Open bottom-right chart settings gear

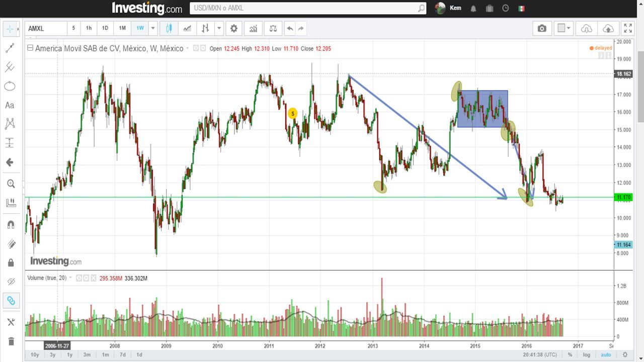click(x=625, y=354)
